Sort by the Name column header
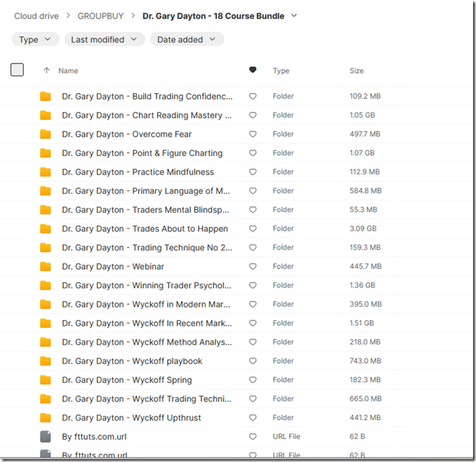The width and height of the screenshot is (476, 462). pos(68,71)
